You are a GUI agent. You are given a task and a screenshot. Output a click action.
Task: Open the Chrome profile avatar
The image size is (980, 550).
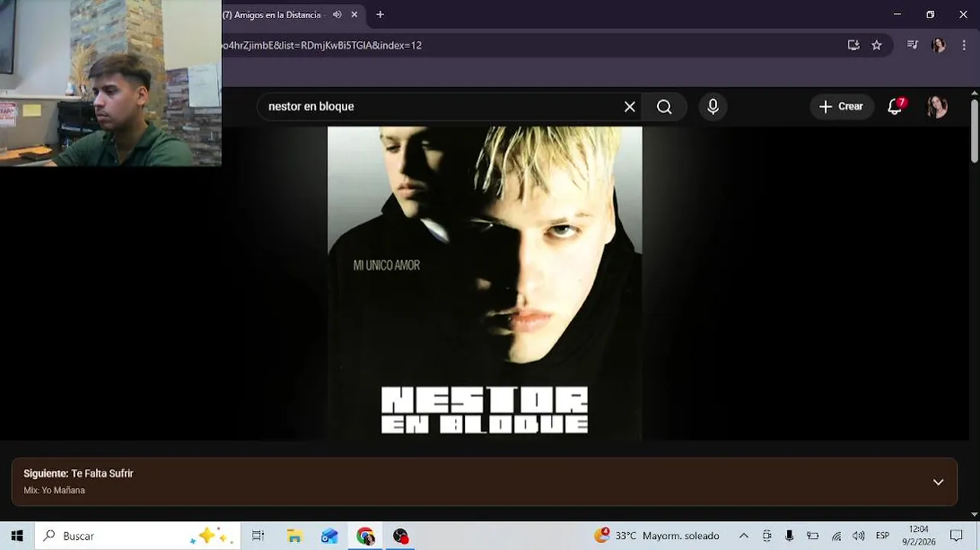pyautogui.click(x=939, y=45)
